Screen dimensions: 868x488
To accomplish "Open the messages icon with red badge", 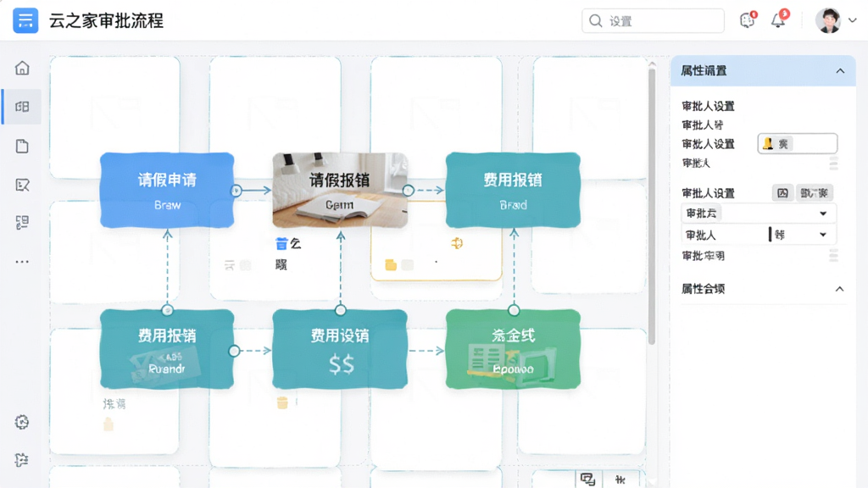I will [748, 20].
